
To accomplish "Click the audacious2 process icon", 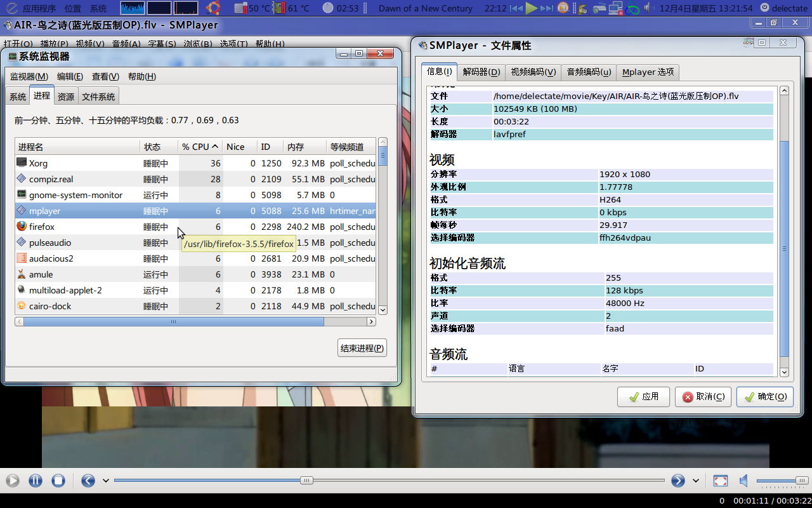I will point(22,258).
